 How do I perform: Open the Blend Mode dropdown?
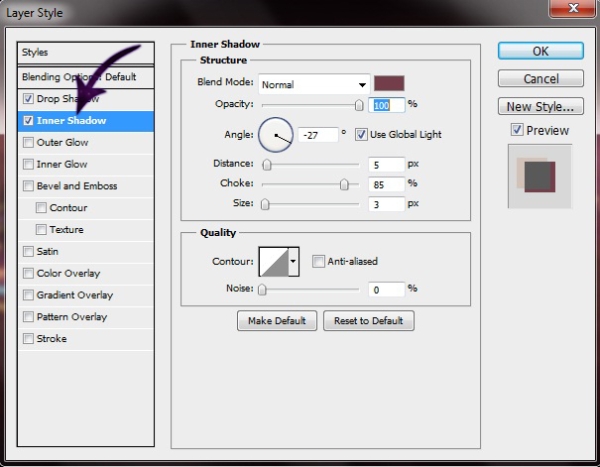314,84
